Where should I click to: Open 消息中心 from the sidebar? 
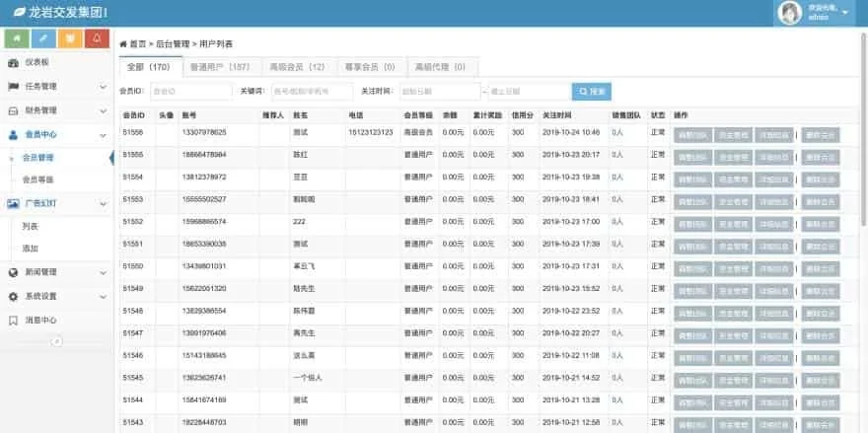pos(40,321)
